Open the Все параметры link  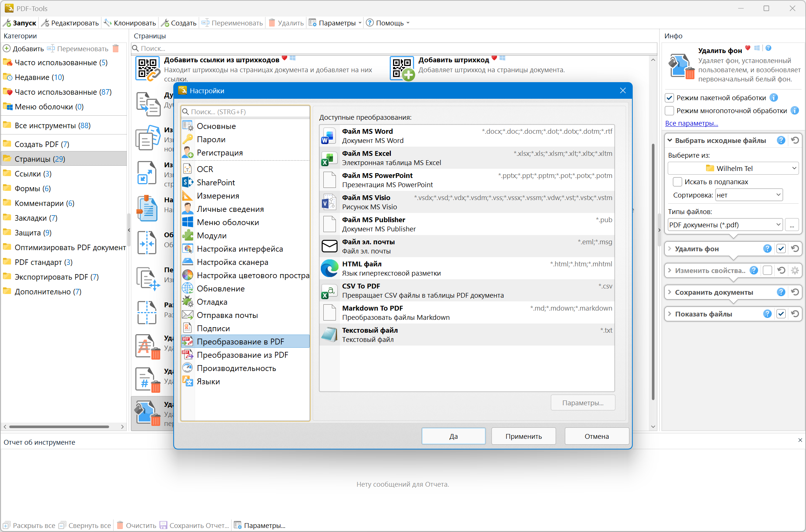(x=691, y=123)
